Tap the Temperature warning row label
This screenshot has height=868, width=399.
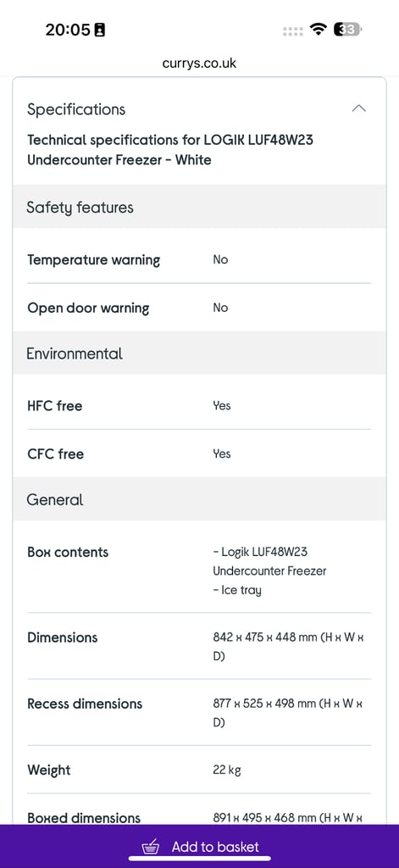click(93, 260)
